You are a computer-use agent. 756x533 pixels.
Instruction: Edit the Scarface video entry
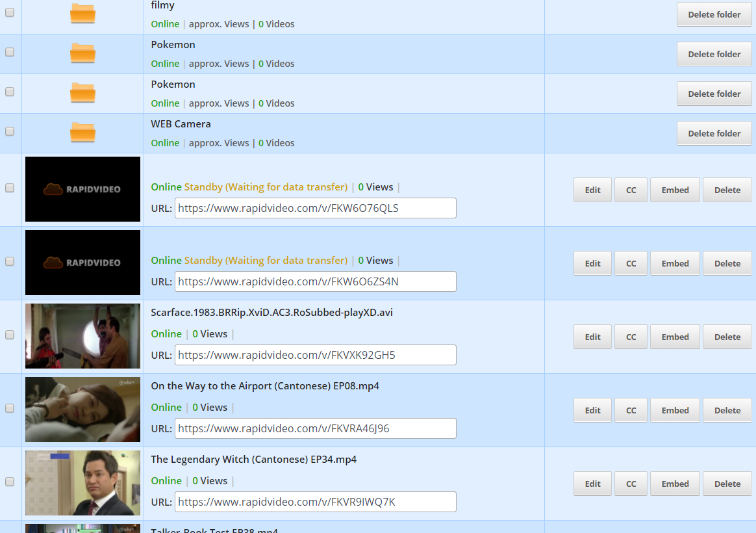pos(592,337)
